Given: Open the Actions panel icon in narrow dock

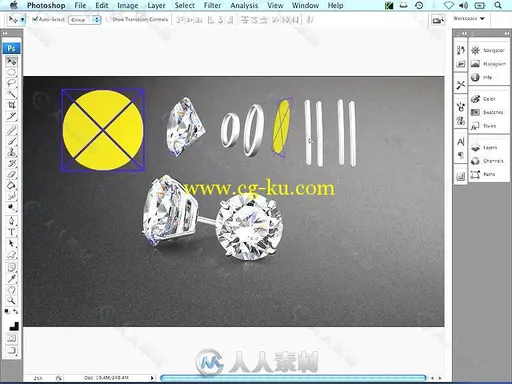Looking at the screenshot, I should [461, 64].
